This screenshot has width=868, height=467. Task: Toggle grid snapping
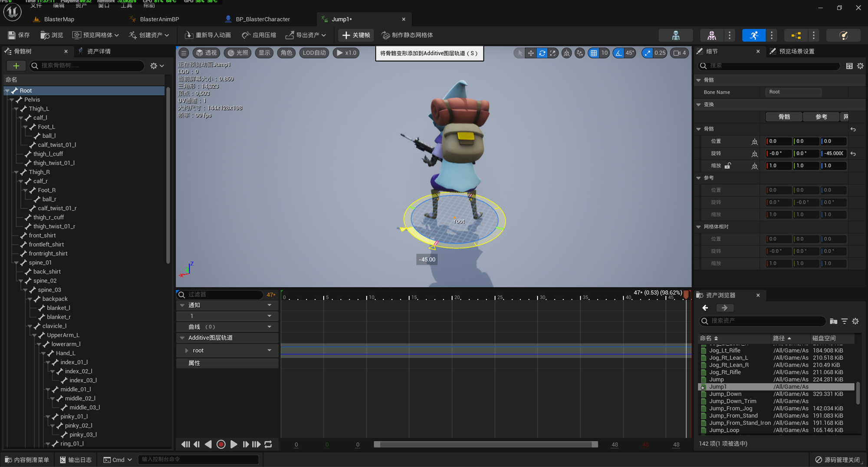593,53
